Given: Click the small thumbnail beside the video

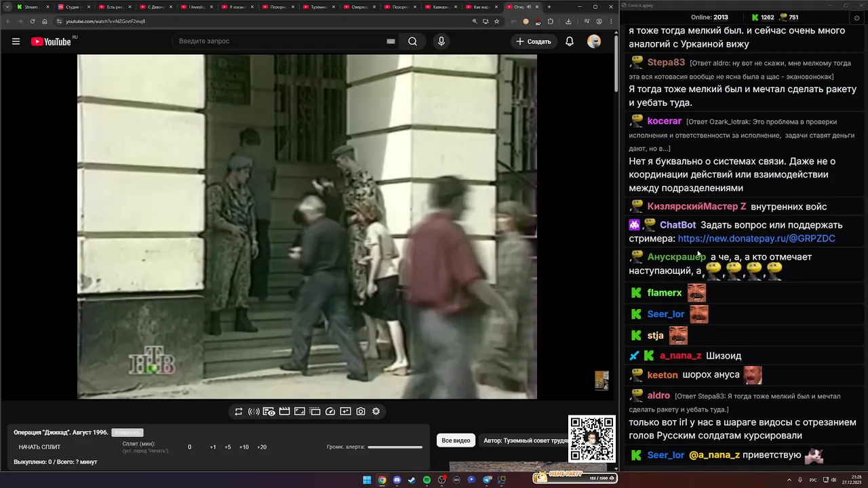Looking at the screenshot, I should tap(601, 380).
